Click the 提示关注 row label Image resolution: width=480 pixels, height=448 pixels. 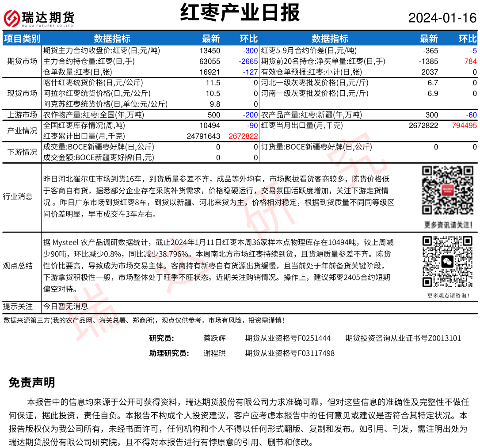click(x=18, y=306)
